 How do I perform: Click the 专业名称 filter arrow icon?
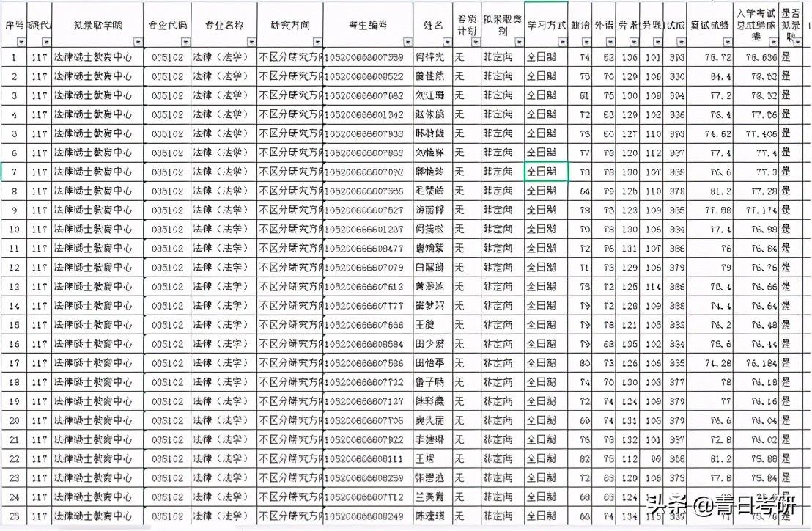click(x=251, y=42)
